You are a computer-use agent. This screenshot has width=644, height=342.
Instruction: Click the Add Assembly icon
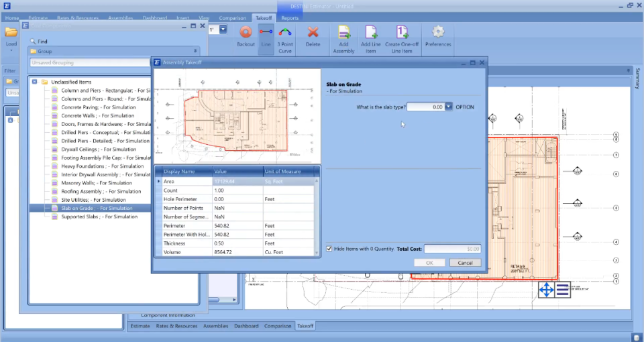[343, 32]
